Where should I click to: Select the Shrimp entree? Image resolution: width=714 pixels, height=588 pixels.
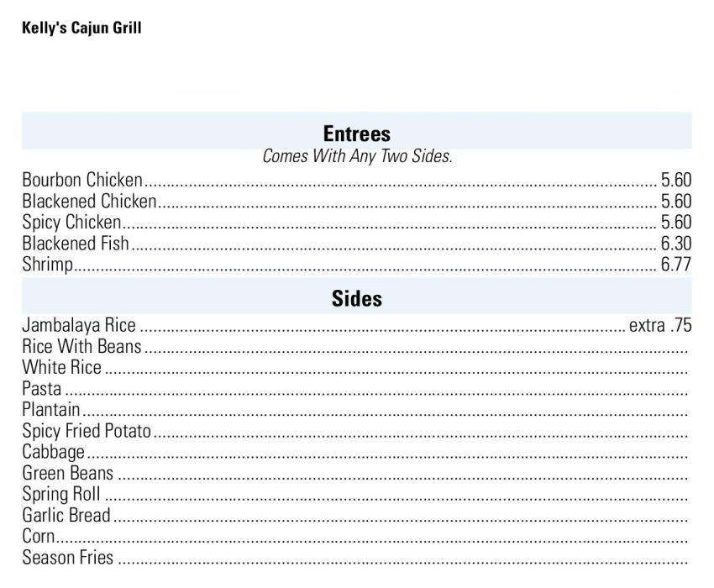[x=47, y=265]
